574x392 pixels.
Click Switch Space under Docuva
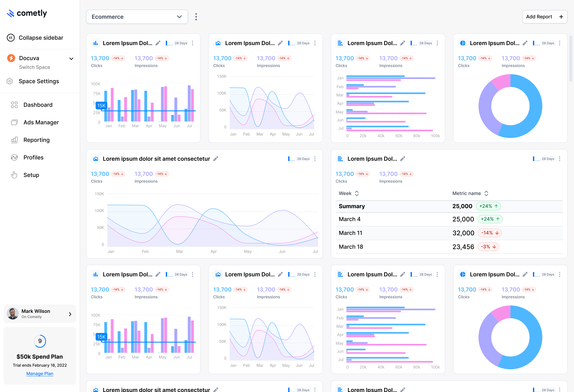tap(35, 67)
